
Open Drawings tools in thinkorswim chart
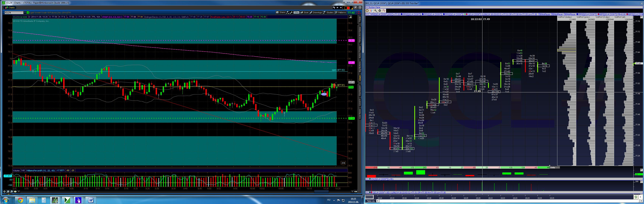316,12
